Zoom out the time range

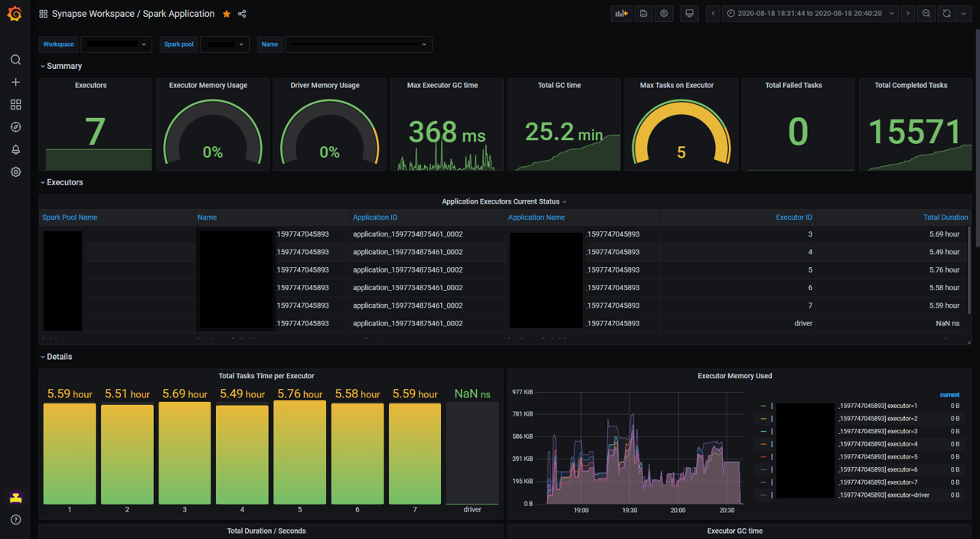pyautogui.click(x=926, y=14)
